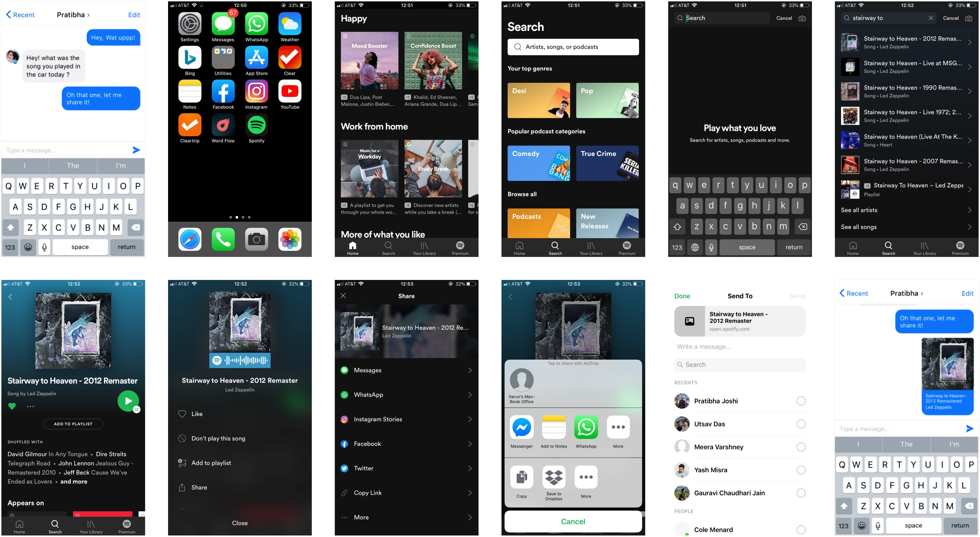980x537 pixels.
Task: Open the Camera app in the dock
Action: (x=256, y=239)
